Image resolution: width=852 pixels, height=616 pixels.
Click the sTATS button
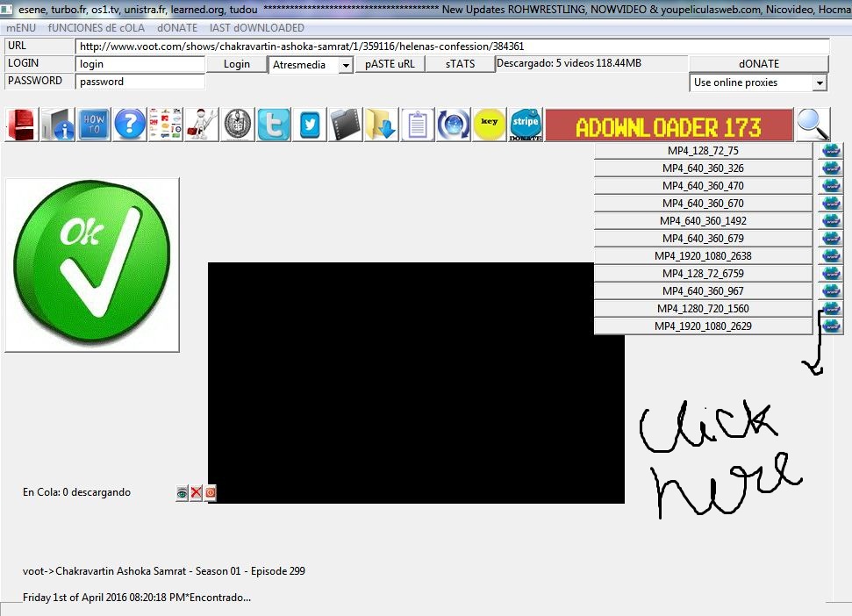pos(461,64)
